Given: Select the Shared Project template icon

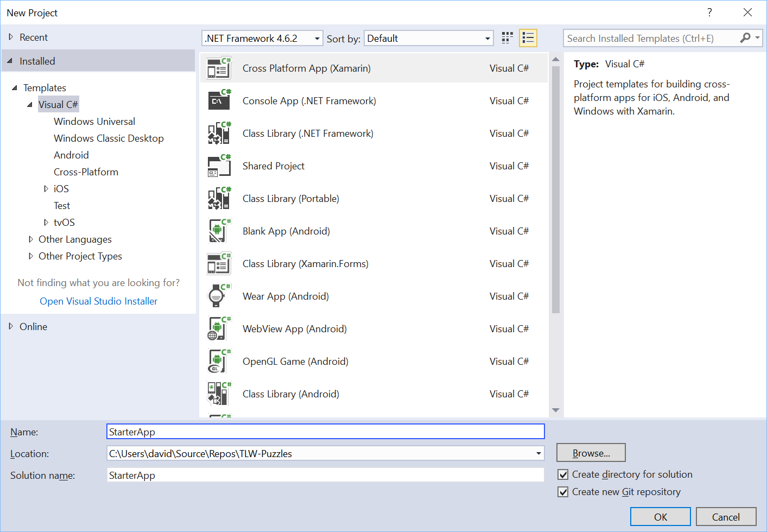Looking at the screenshot, I should pyautogui.click(x=219, y=166).
